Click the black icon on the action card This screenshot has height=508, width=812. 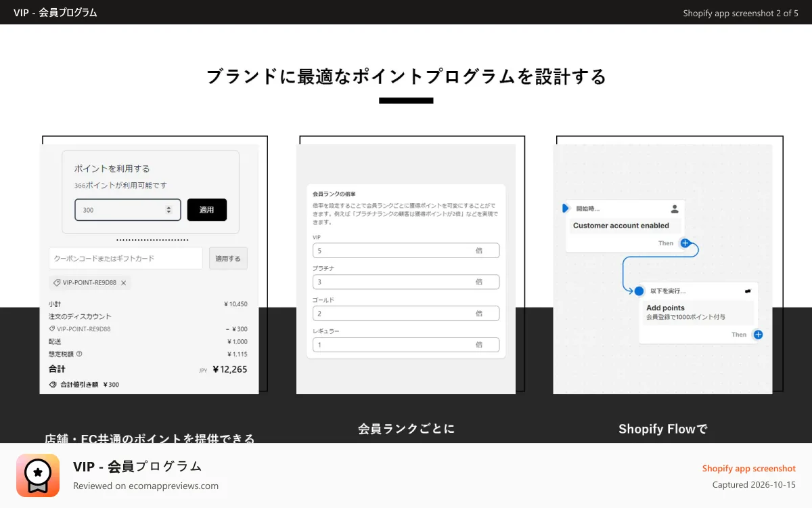748,291
